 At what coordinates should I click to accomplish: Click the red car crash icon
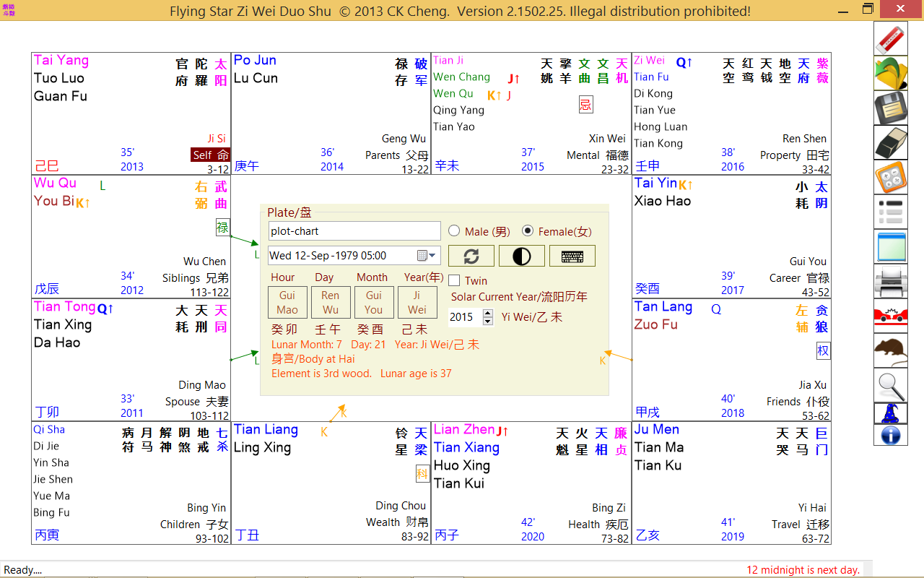point(890,316)
